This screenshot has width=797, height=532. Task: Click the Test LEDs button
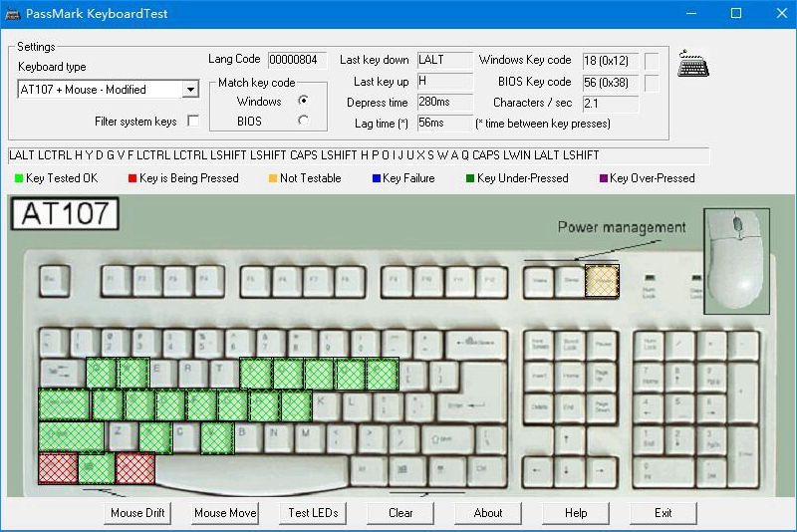click(313, 513)
